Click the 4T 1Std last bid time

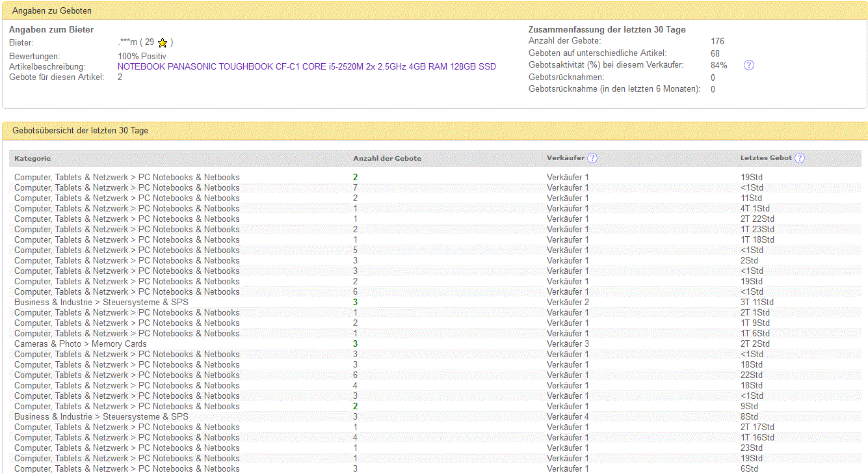[755, 208]
